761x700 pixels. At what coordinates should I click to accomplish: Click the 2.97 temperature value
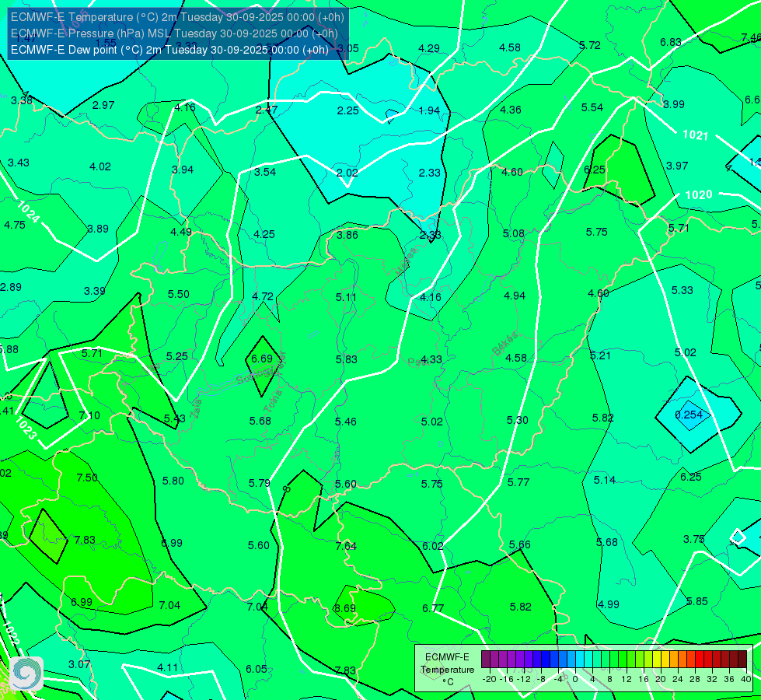click(103, 105)
